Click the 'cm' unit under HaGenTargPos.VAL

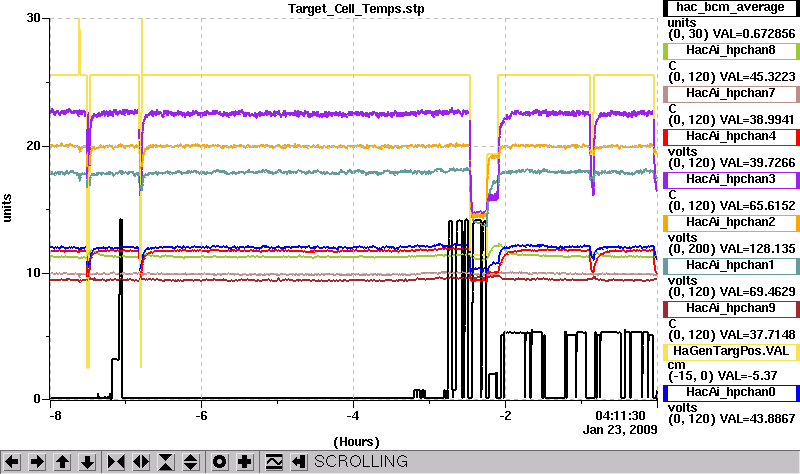coord(677,365)
